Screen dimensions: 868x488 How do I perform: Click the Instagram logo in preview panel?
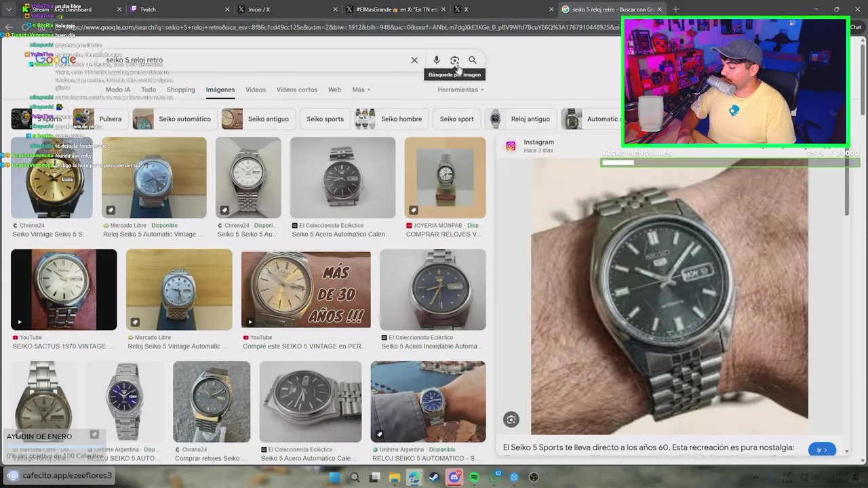click(x=511, y=146)
